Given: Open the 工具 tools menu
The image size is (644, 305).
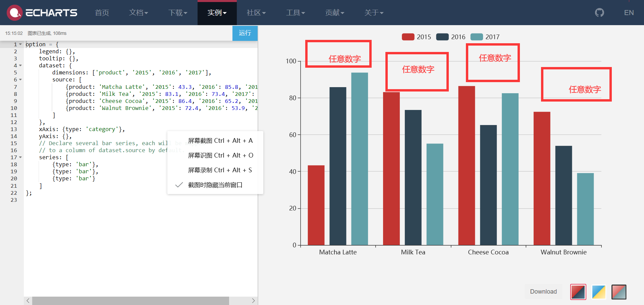Looking at the screenshot, I should [x=296, y=13].
